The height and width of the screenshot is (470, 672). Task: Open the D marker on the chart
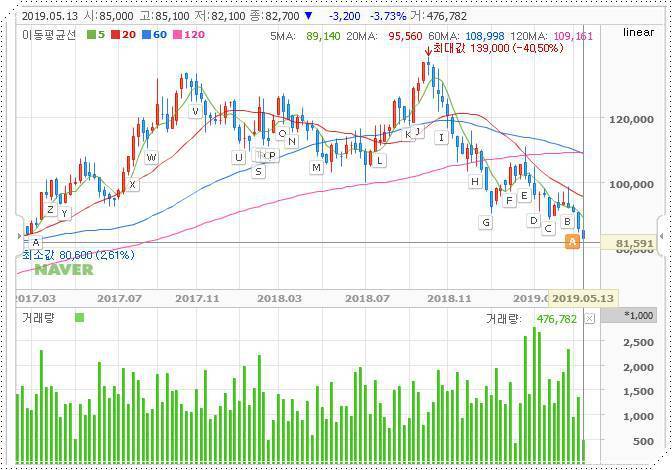(534, 220)
